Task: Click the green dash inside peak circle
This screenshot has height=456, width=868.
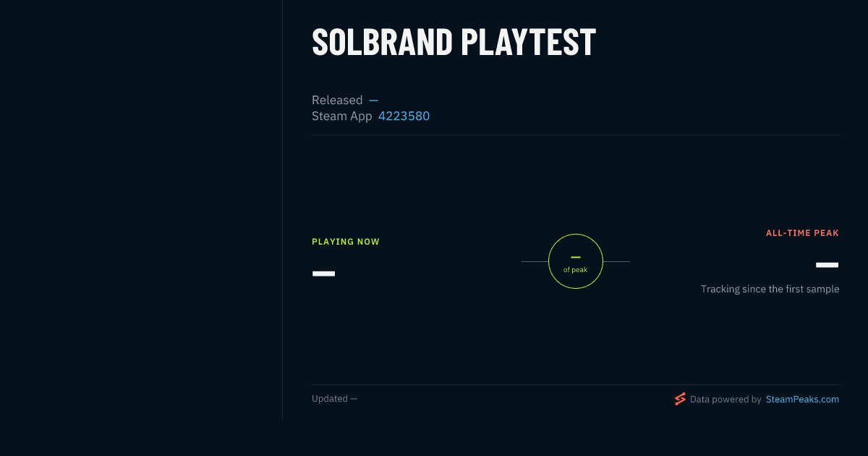Action: 576,257
